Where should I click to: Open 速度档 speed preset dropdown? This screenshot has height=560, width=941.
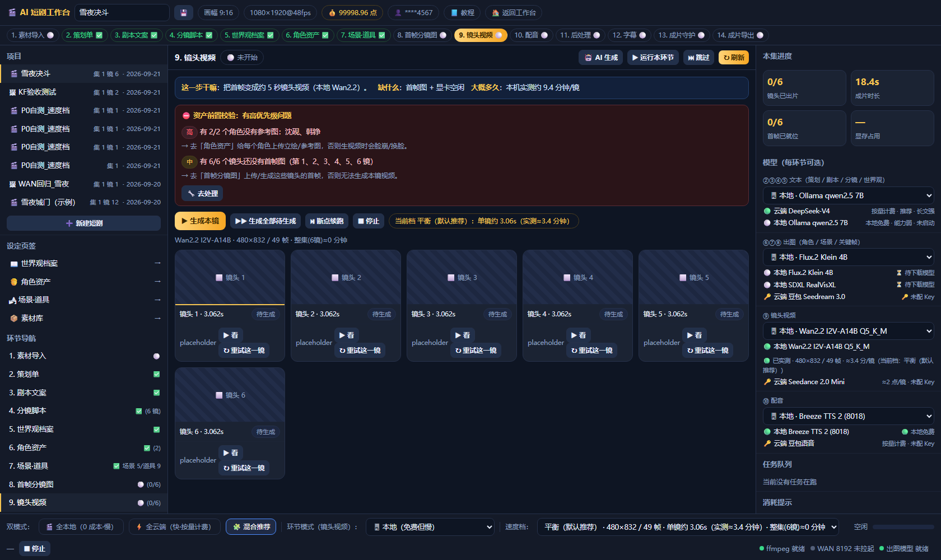688,527
